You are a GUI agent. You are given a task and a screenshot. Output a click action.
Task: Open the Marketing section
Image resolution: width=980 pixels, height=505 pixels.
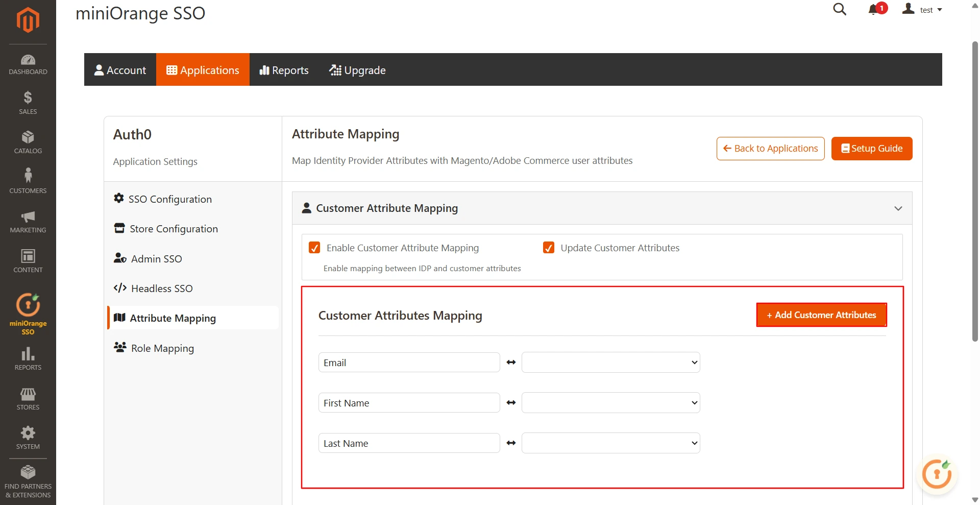[28, 220]
